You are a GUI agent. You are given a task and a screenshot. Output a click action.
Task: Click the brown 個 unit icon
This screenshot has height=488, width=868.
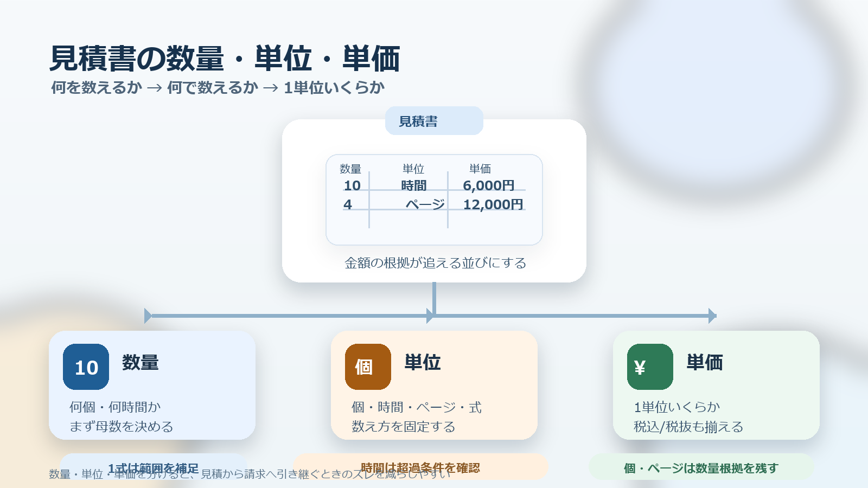tap(368, 367)
